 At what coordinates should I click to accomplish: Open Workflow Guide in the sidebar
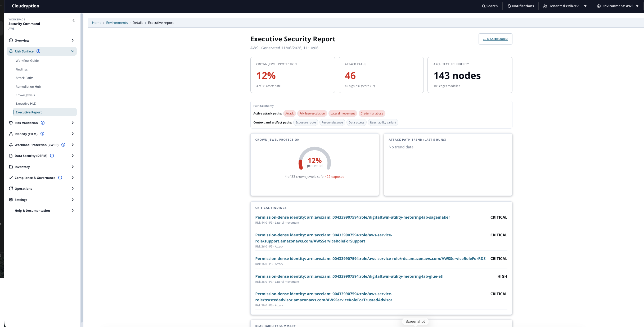click(x=27, y=61)
